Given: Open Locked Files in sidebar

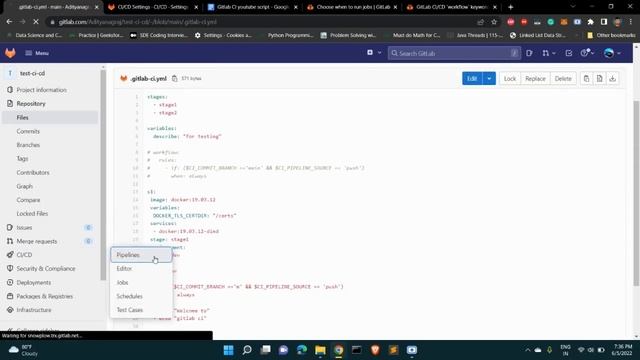Looking at the screenshot, I should [x=32, y=213].
